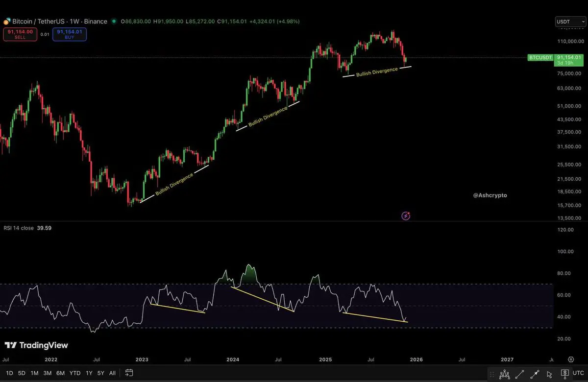Select the arrow line drawing tool
588x382 pixels.
pos(535,374)
